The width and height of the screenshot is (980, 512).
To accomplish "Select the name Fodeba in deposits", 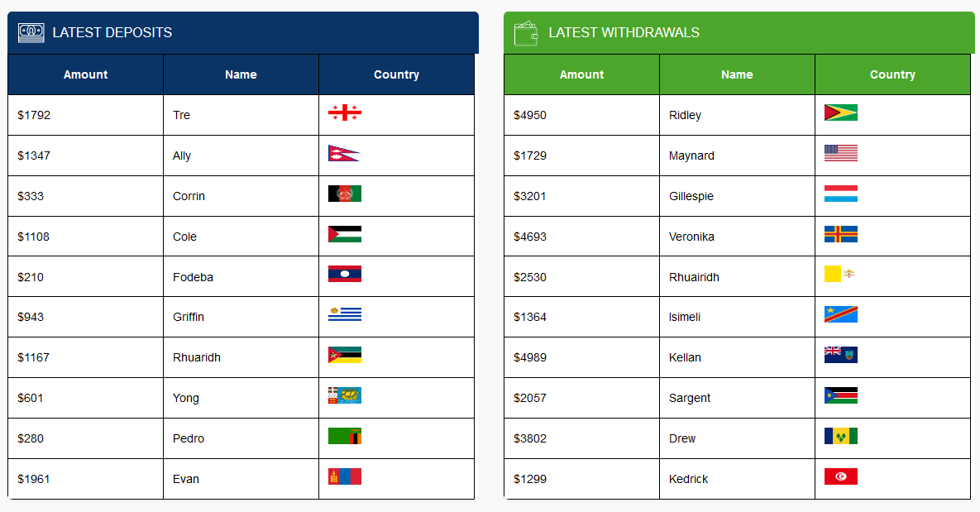I will [x=193, y=277].
